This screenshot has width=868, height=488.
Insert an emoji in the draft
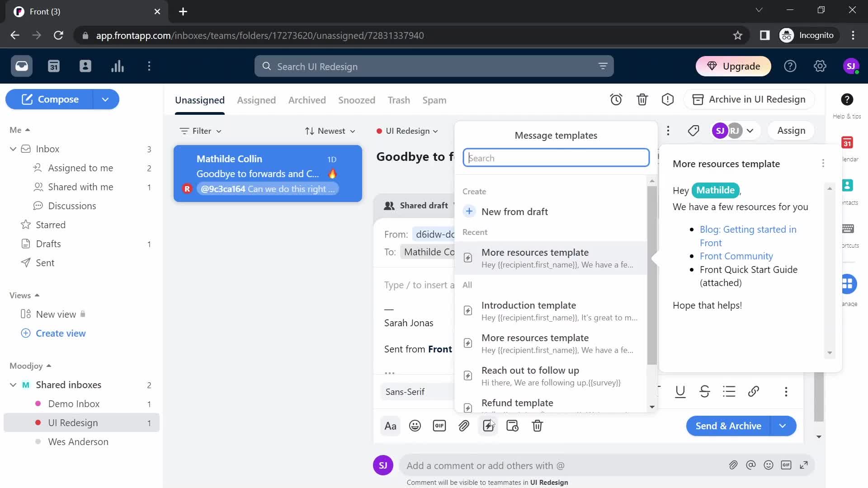point(415,426)
